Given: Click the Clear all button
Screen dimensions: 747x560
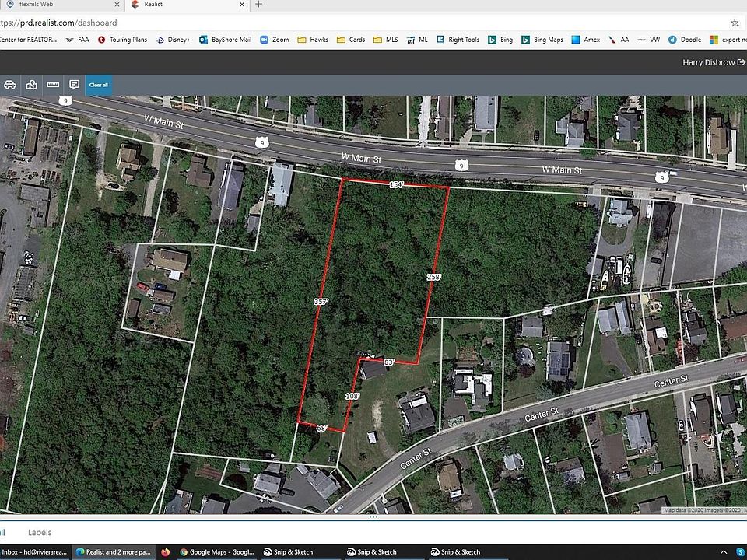Looking at the screenshot, I should point(99,86).
